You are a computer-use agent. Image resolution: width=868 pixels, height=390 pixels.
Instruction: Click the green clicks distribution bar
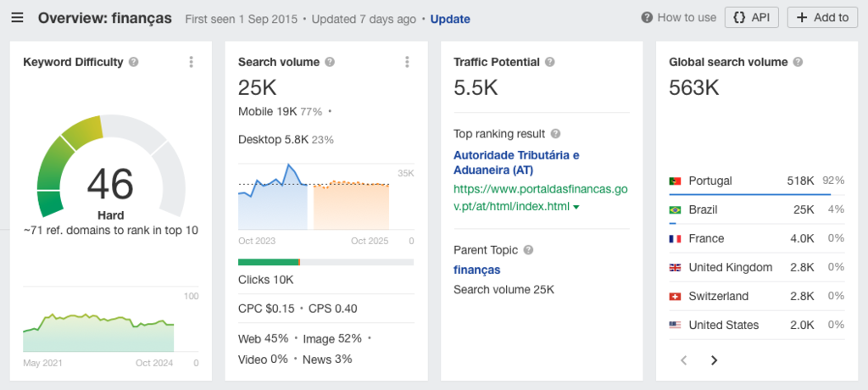point(269,262)
